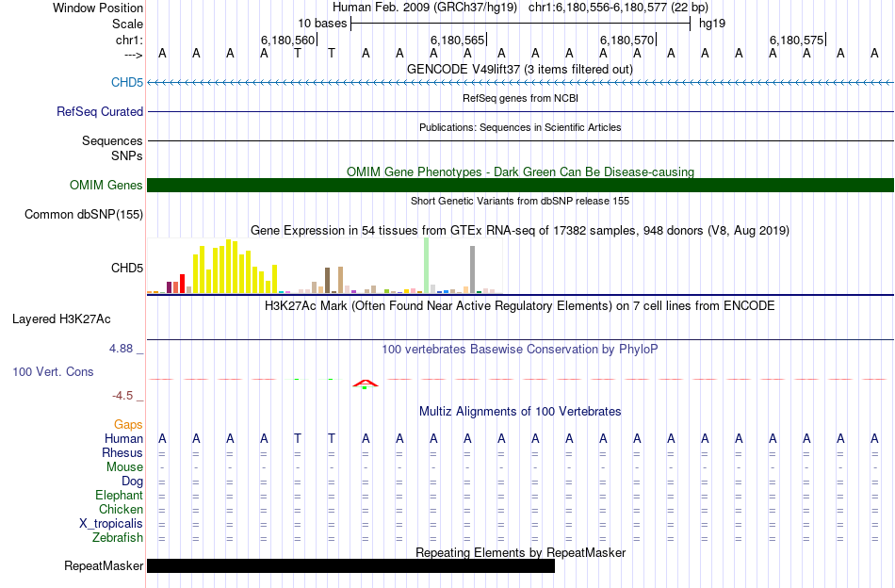This screenshot has height=588, width=895.
Task: Click the red bar in GTEx chart
Action: [x=182, y=284]
